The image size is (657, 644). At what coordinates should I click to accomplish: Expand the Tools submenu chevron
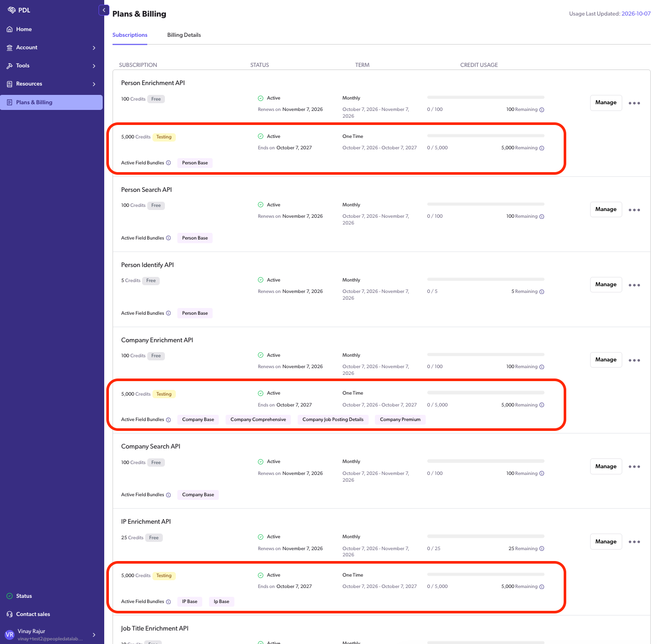pyautogui.click(x=94, y=66)
